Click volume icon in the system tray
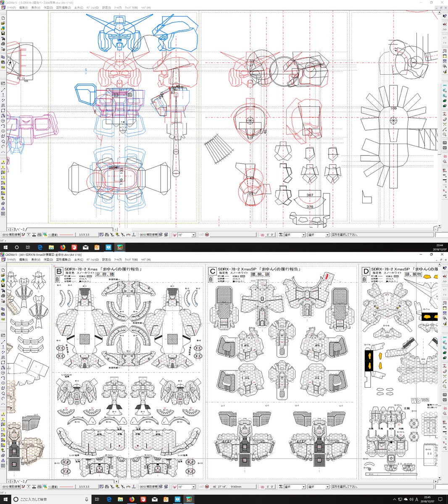This screenshot has height=504, width=448. coord(411,499)
